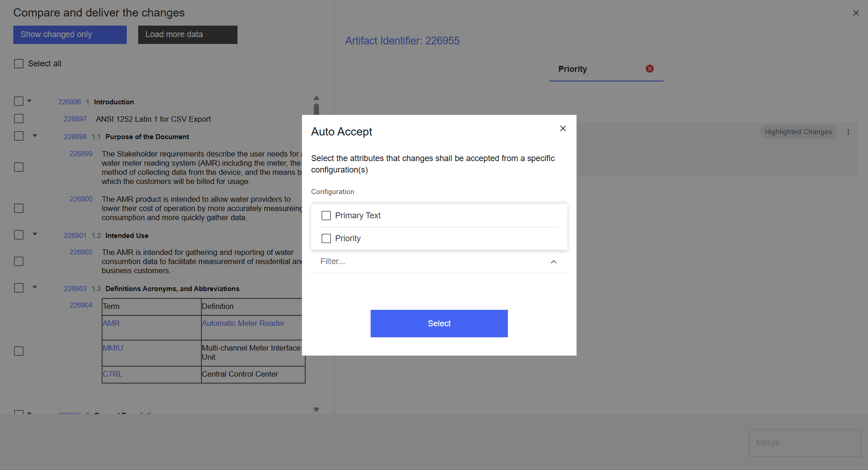Collapse Definitions Acronyms and Abbreviations section
This screenshot has width=868, height=470.
tap(35, 287)
